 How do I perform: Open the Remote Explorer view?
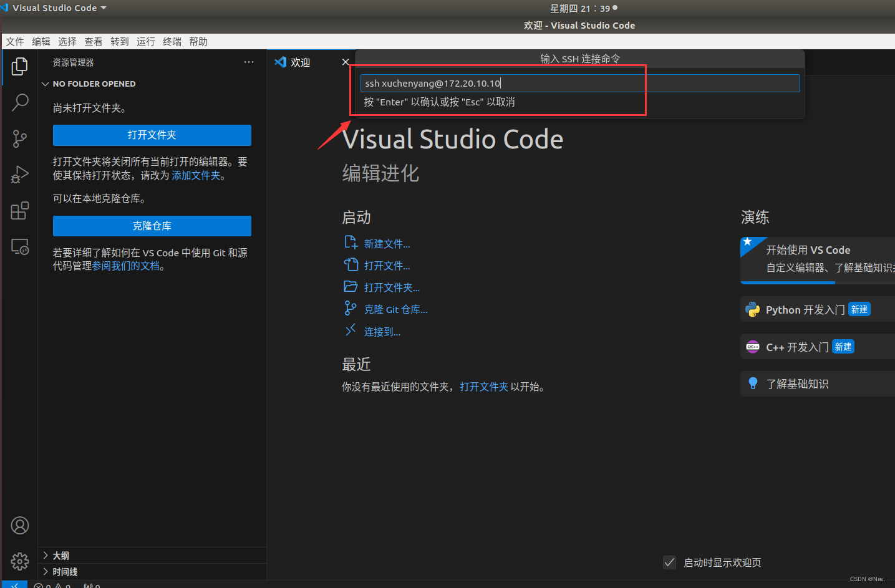[20, 247]
